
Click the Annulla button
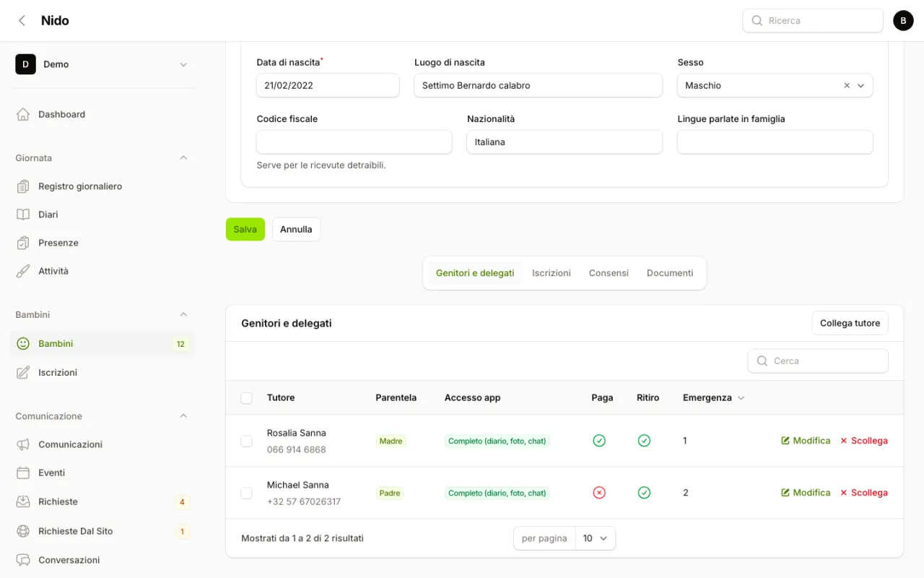296,229
